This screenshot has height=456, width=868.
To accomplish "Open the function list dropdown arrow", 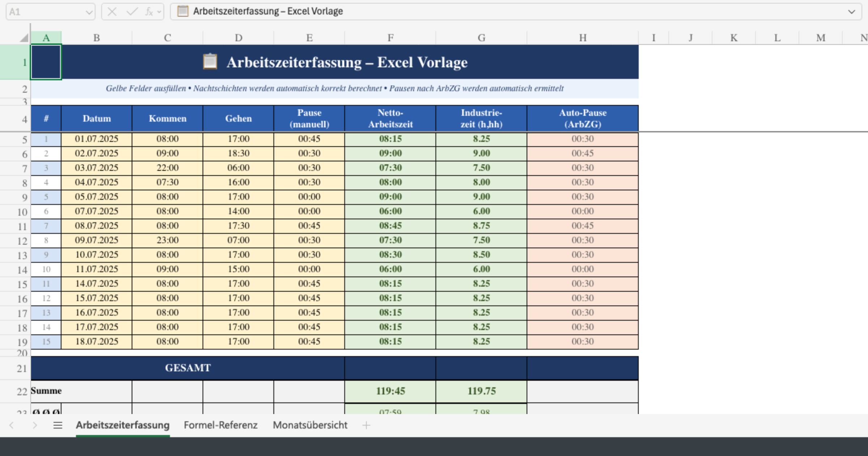I will pyautogui.click(x=159, y=12).
